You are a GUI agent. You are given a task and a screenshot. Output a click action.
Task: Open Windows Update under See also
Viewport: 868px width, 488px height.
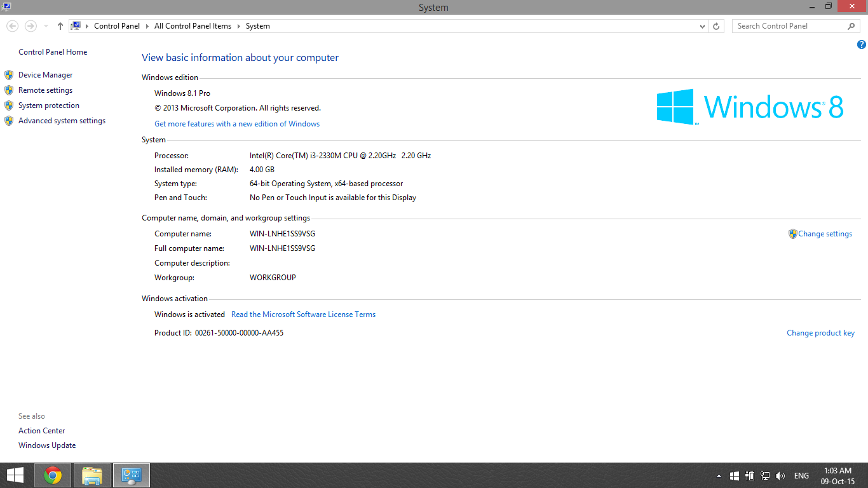[x=47, y=445]
